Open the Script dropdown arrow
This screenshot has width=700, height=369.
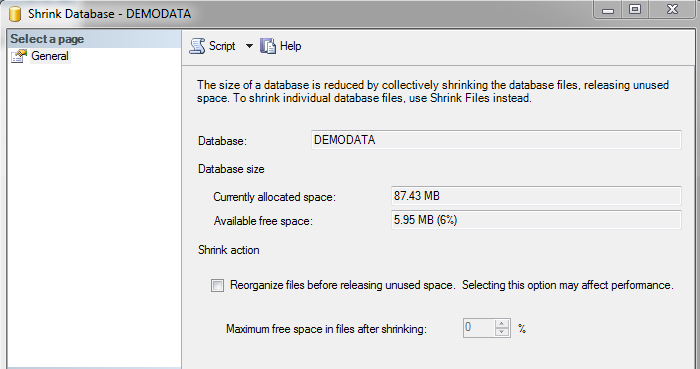click(249, 46)
